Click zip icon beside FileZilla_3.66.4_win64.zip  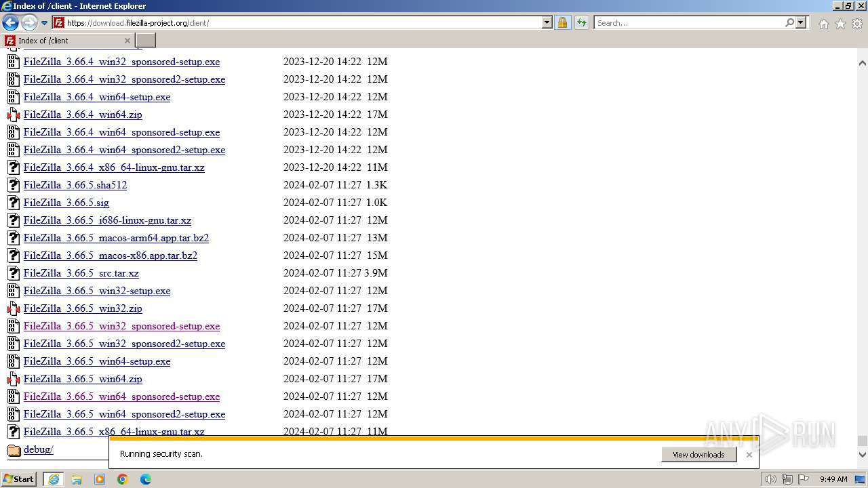tap(14, 115)
